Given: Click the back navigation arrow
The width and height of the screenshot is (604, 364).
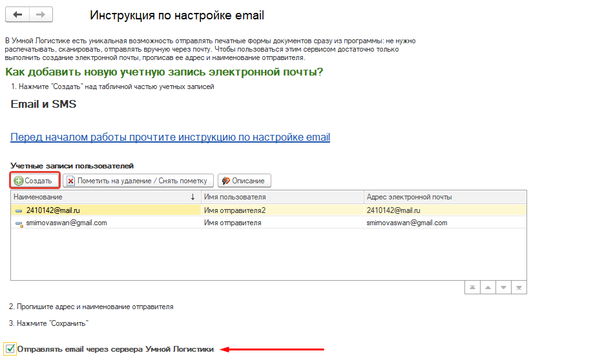Looking at the screenshot, I should [17, 15].
